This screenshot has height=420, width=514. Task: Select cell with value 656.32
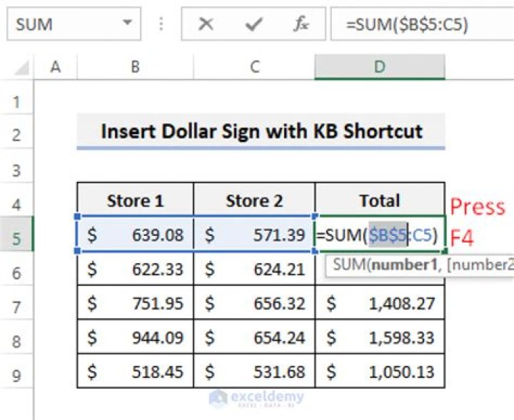pos(254,303)
